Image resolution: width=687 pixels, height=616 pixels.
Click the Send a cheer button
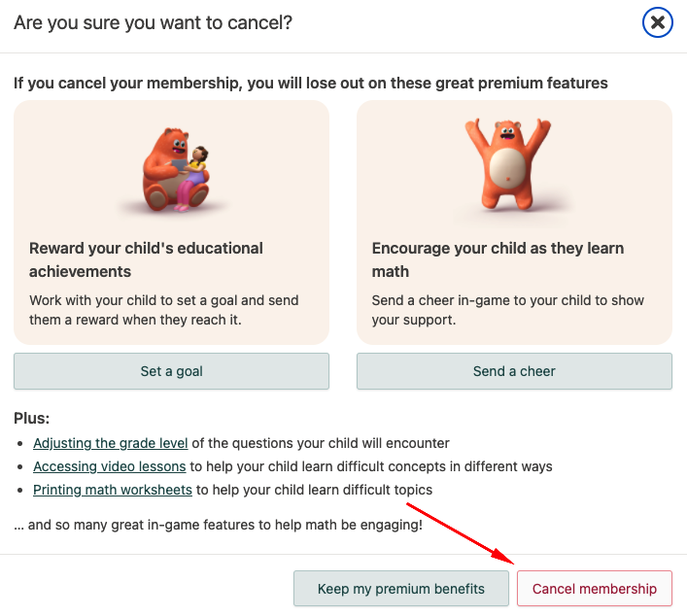[x=514, y=371]
